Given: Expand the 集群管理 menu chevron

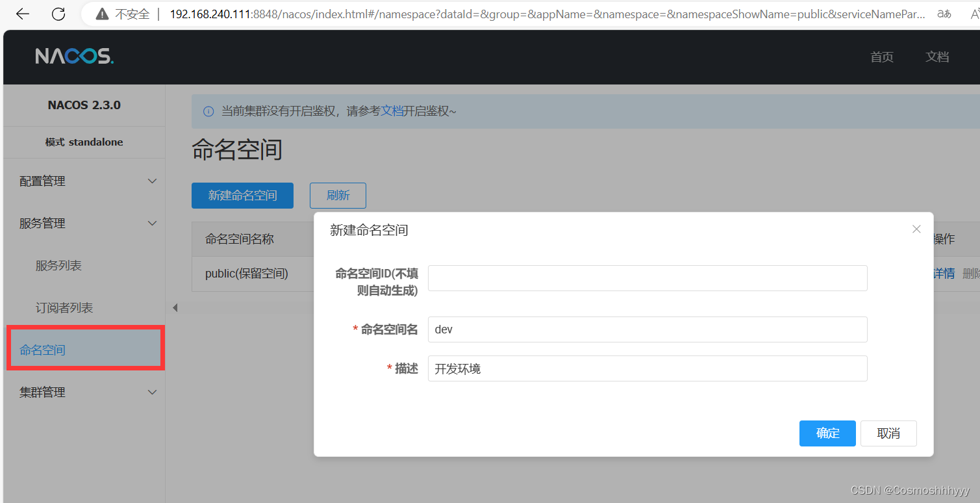Looking at the screenshot, I should coord(152,392).
